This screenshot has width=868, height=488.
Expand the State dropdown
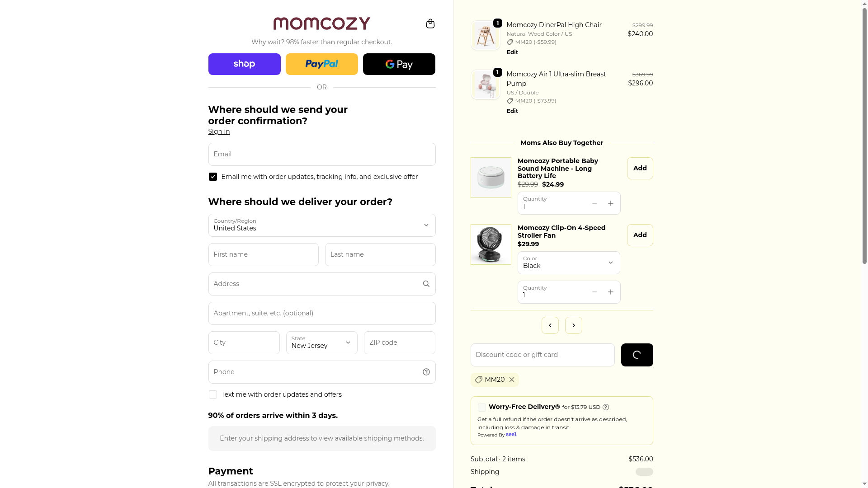(321, 343)
